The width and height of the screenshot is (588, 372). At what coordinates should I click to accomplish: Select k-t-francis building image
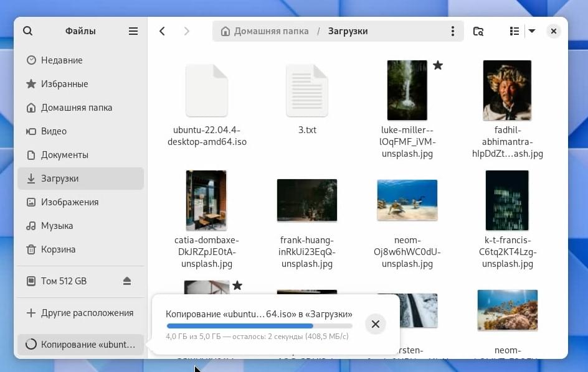point(507,200)
